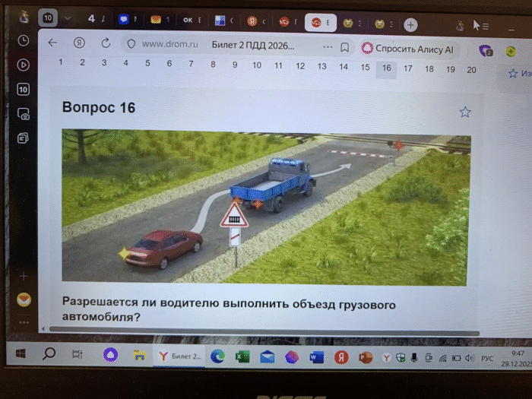Open the sidebar three-dots settings
Image resolution: width=532 pixels, height=399 pixels.
(x=24, y=322)
